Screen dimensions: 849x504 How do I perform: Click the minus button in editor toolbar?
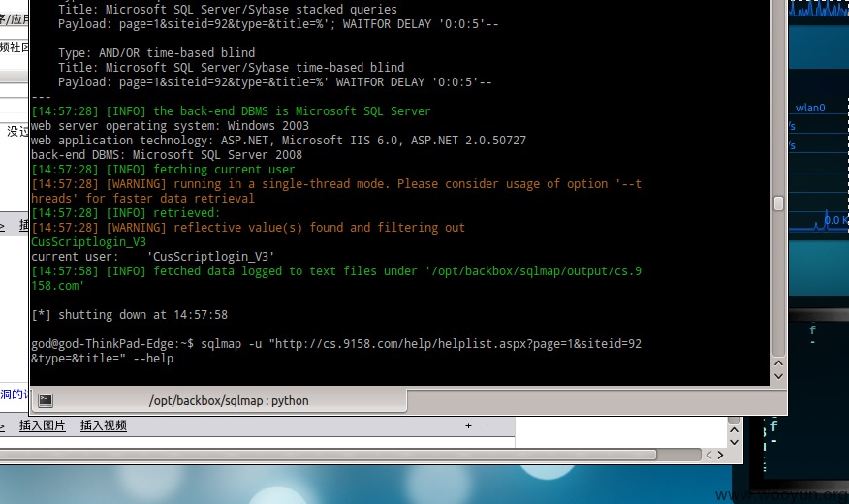487,425
